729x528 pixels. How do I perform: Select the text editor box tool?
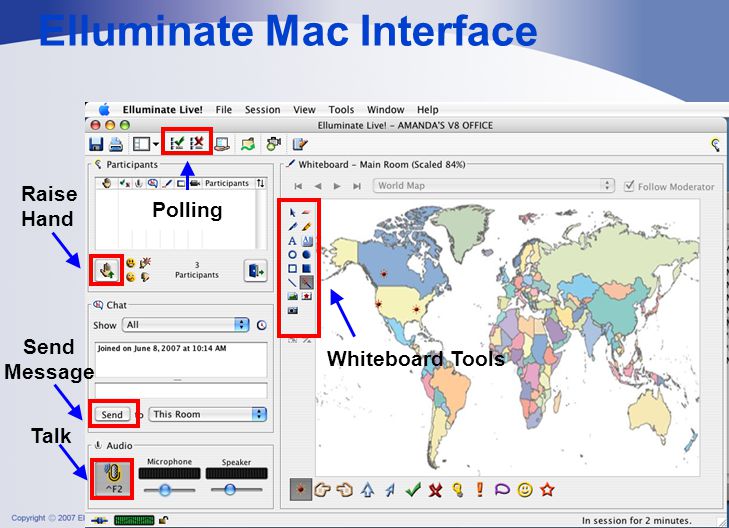tap(306, 241)
